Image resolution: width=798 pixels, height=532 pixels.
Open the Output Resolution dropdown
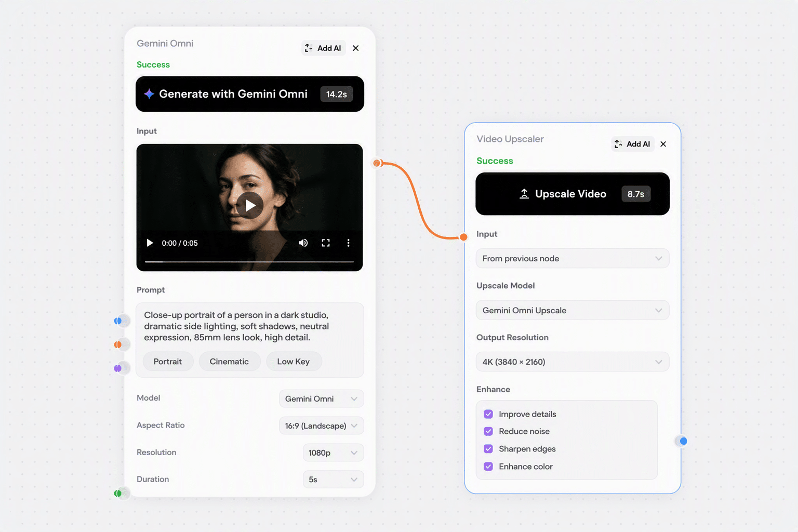pos(573,362)
